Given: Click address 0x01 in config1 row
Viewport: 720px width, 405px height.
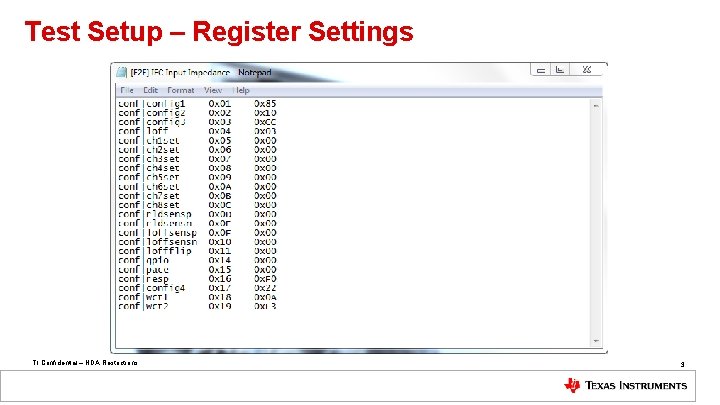Looking at the screenshot, I should click(219, 104).
